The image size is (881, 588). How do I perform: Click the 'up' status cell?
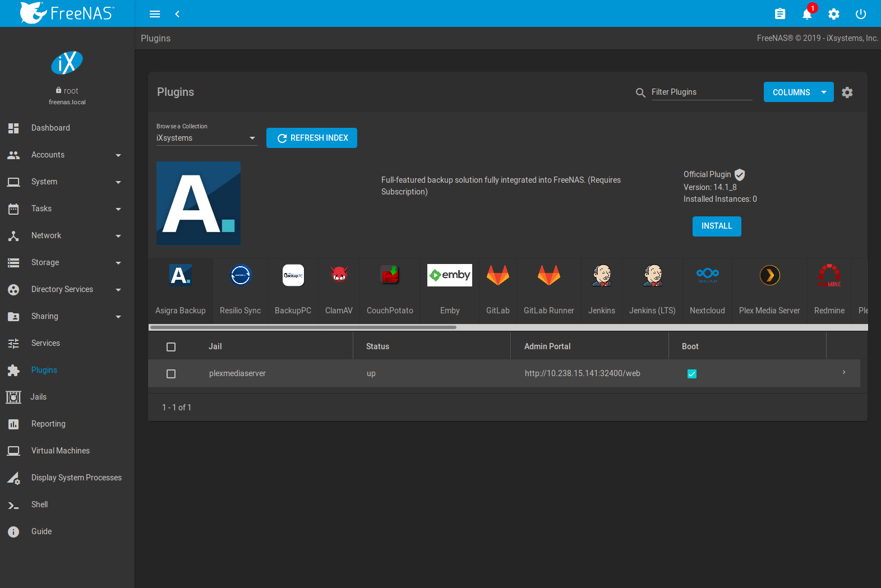point(371,374)
